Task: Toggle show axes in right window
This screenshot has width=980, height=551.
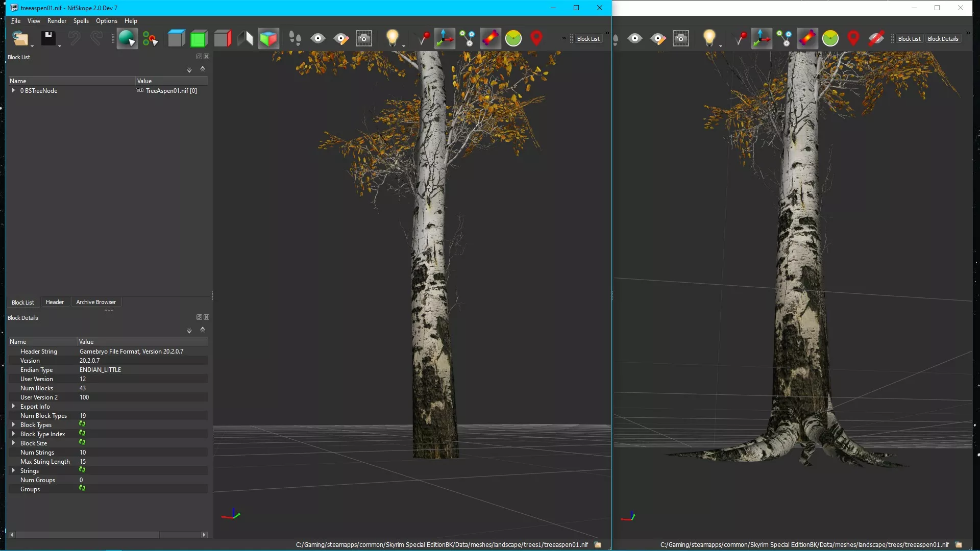Action: point(762,38)
